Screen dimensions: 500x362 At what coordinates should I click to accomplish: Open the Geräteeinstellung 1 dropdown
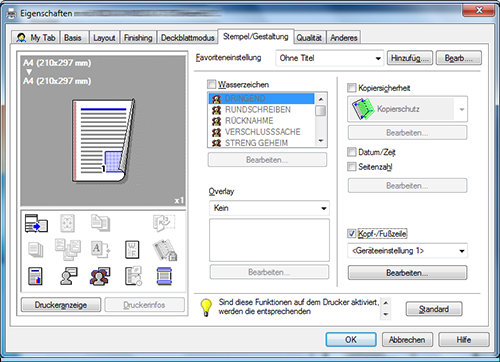click(407, 251)
